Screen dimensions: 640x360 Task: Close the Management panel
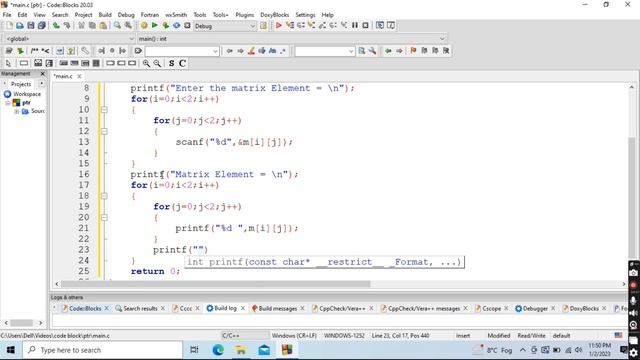pos(42,74)
